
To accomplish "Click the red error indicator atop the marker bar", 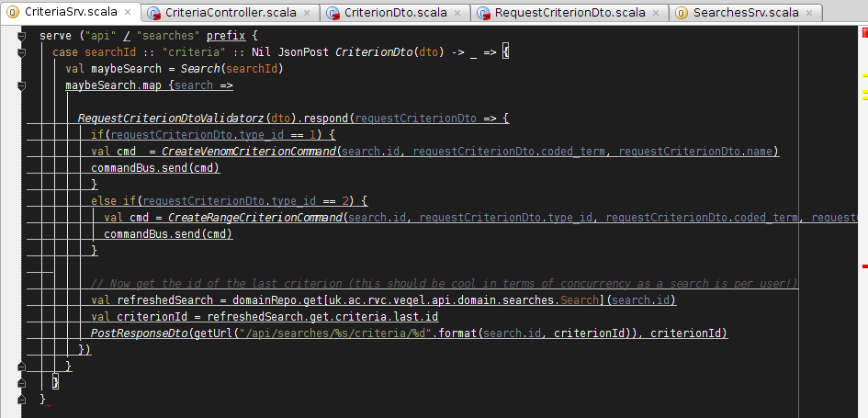I will pyautogui.click(x=862, y=32).
